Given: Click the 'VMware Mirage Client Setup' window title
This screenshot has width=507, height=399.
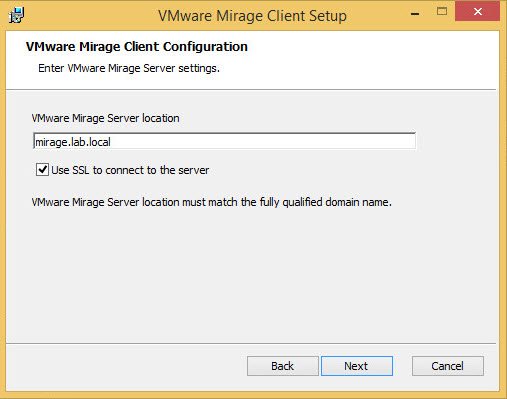Looking at the screenshot, I should [252, 16].
